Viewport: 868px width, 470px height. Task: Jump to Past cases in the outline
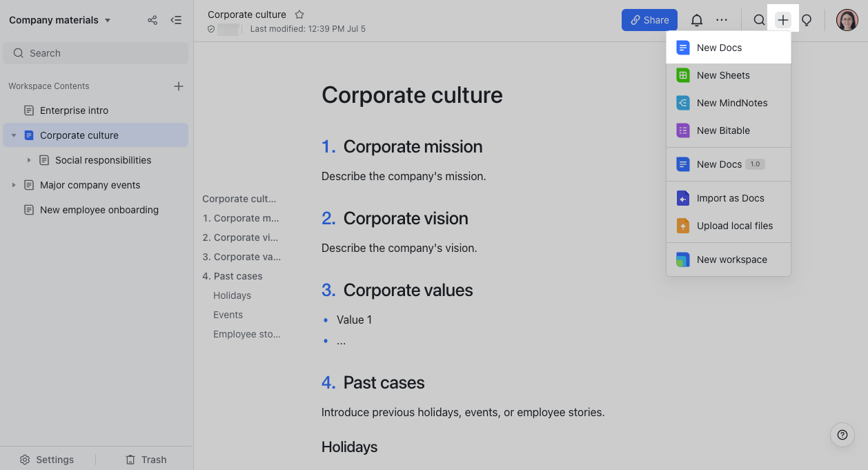point(233,276)
